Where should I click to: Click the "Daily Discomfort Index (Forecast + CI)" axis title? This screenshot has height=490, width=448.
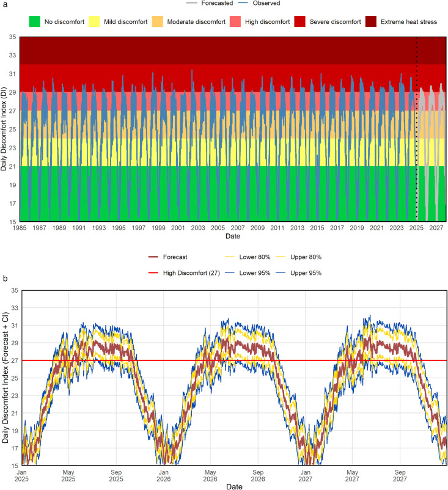click(6, 378)
